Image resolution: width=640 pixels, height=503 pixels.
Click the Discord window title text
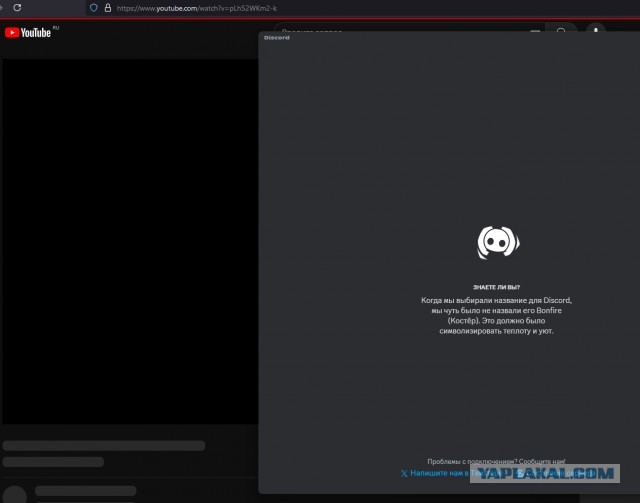click(x=277, y=38)
